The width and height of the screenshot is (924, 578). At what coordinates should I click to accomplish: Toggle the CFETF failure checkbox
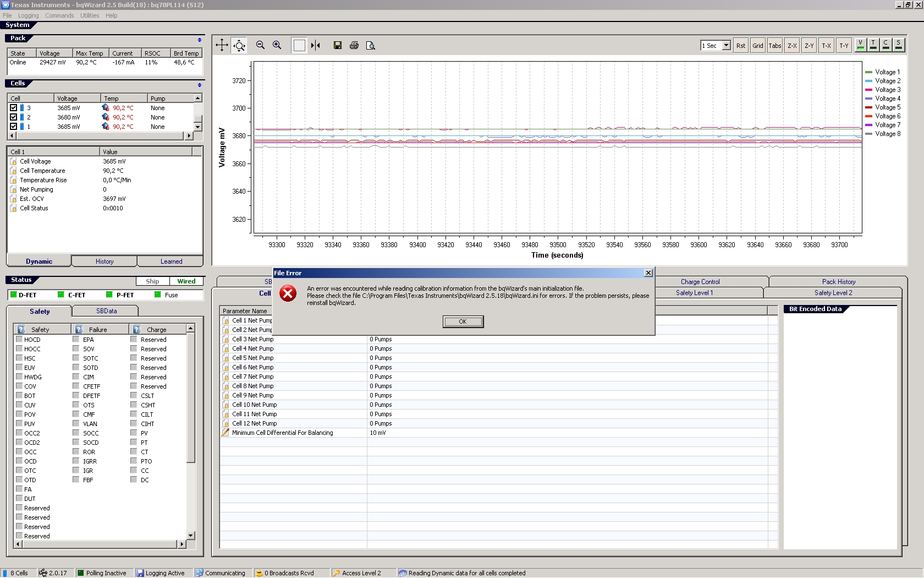tap(76, 386)
